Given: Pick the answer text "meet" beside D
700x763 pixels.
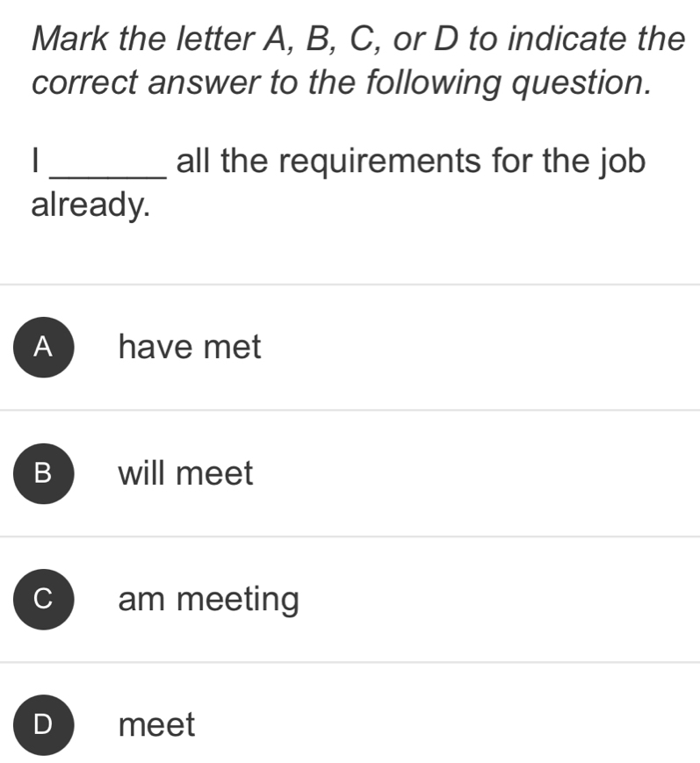Looking at the screenshot, I should point(157,725).
